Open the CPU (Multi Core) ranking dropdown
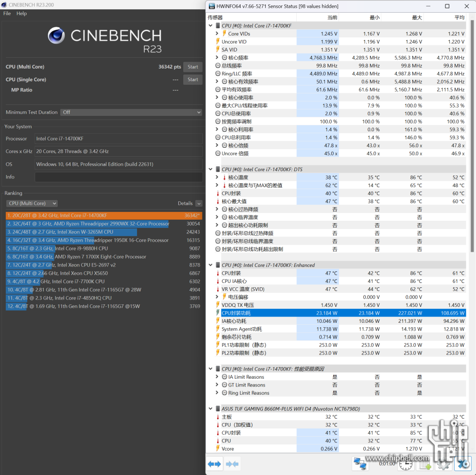The width and height of the screenshot is (476, 475). [x=32, y=203]
